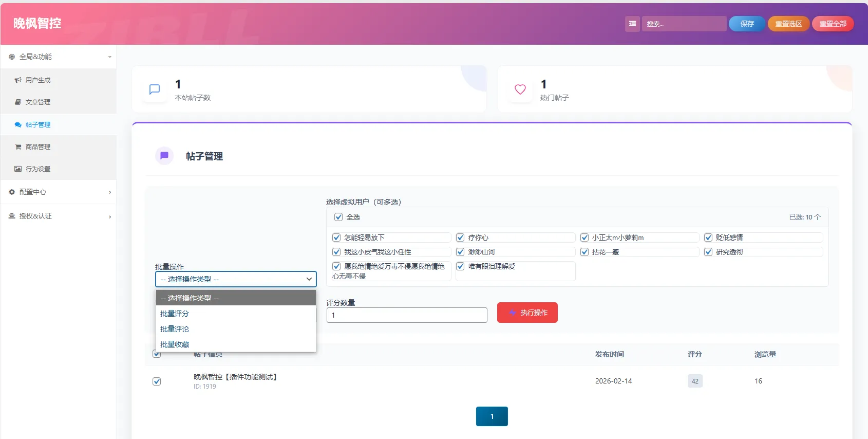Click the list toggle icon beside search
This screenshot has height=439, width=868.
tap(632, 24)
